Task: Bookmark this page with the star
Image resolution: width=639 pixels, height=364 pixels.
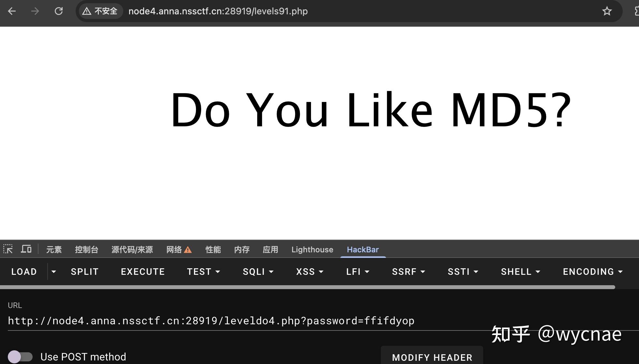Action: click(x=607, y=11)
